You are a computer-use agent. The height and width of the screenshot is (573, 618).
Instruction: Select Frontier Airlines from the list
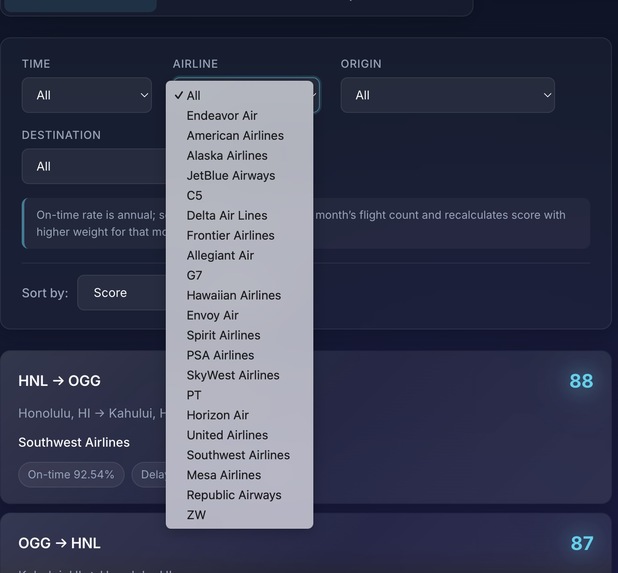(239, 235)
